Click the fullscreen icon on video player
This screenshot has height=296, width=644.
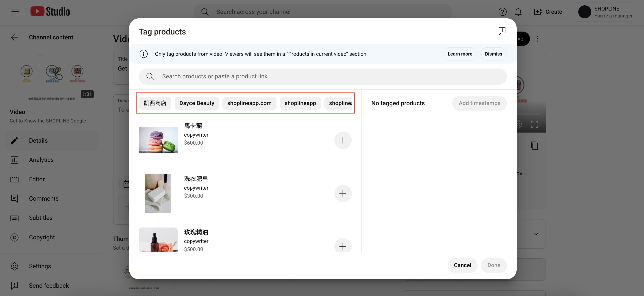click(x=534, y=124)
